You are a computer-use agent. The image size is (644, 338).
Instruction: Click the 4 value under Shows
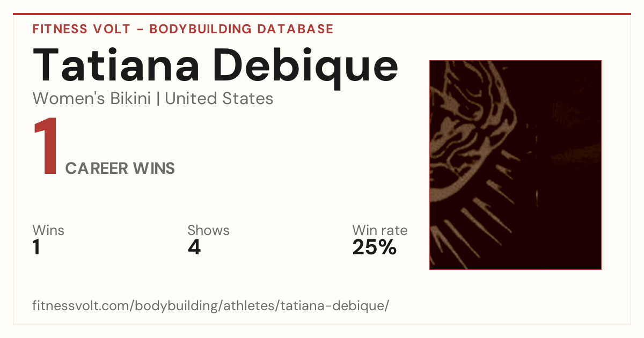point(194,247)
